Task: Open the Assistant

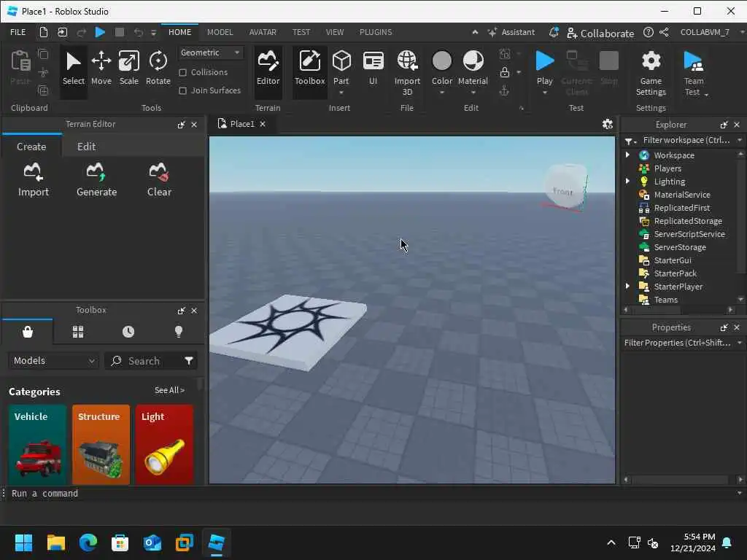Action: point(511,32)
